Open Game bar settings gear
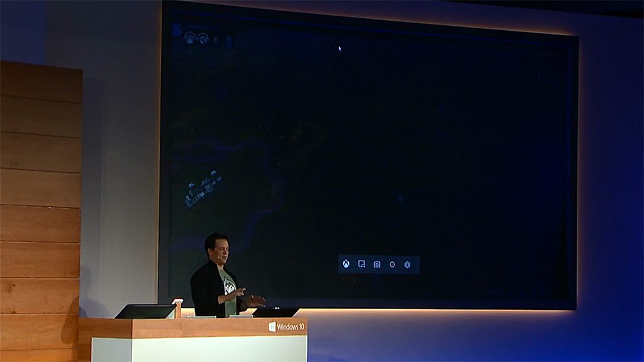The width and height of the screenshot is (644, 362). click(x=408, y=265)
